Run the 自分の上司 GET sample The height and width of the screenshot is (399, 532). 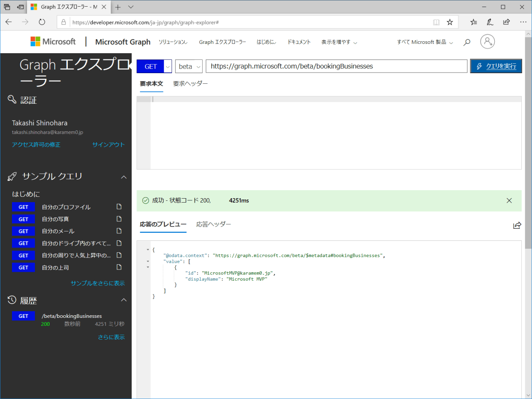point(23,267)
